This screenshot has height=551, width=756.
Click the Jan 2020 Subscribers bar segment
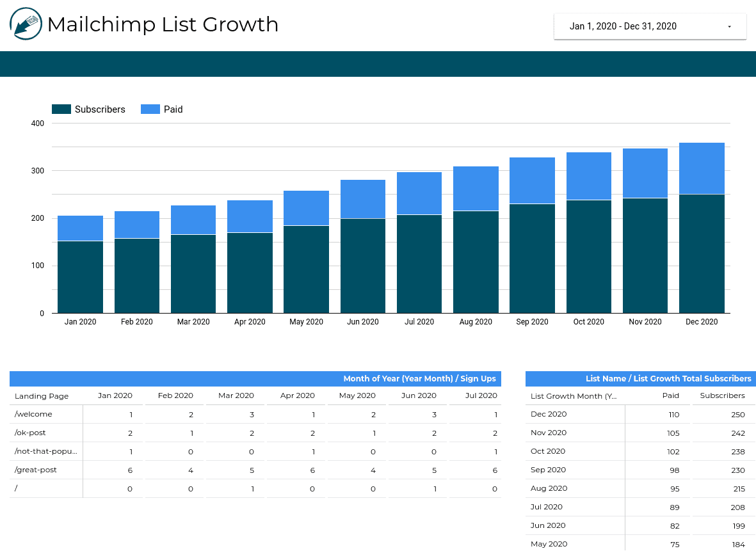pos(80,277)
